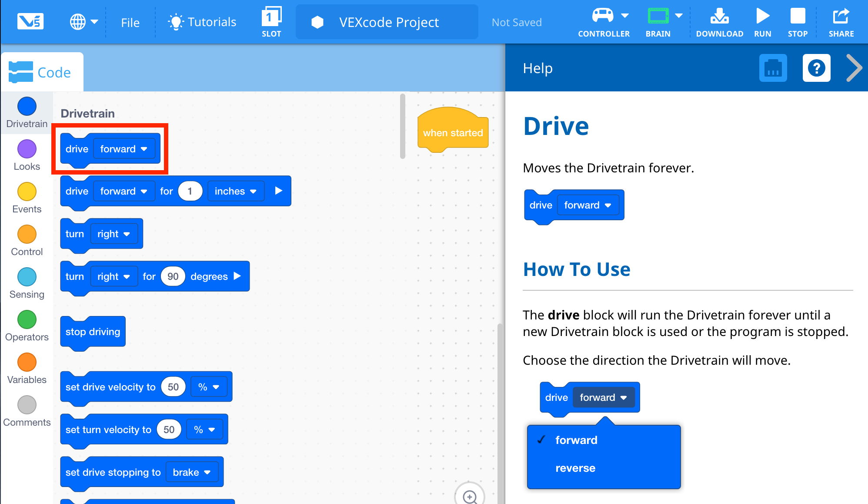Open brake dropdown in set drive stopping
The image size is (868, 504).
(192, 472)
